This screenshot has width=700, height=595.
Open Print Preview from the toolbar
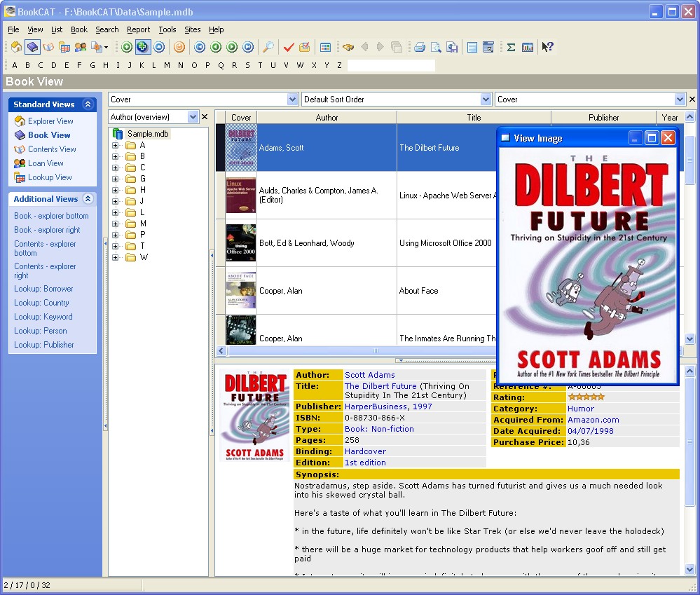436,47
